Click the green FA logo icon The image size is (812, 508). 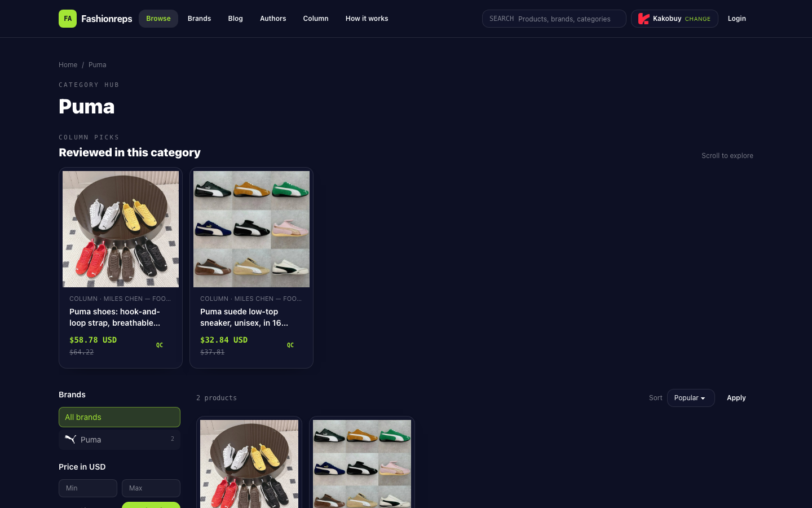click(68, 19)
